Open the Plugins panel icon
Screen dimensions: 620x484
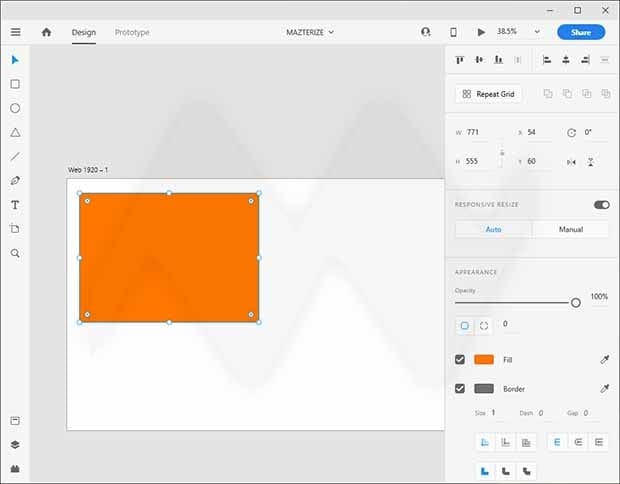pos(15,469)
